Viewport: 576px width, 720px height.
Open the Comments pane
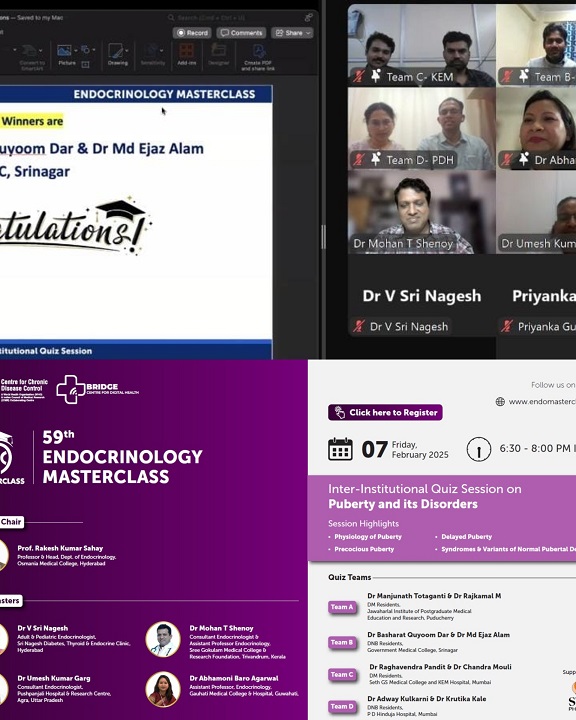click(x=241, y=33)
